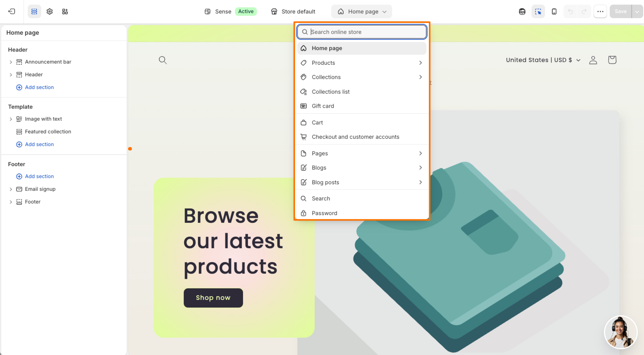Toggle the preview inspector selection icon
Screen dimensions: 644x355
(x=538, y=11)
